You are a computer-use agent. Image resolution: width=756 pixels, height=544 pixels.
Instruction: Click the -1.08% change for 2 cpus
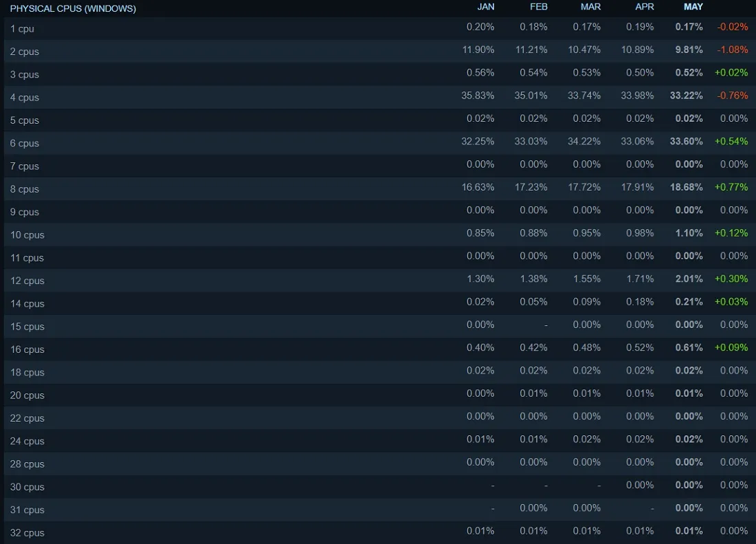click(x=733, y=50)
